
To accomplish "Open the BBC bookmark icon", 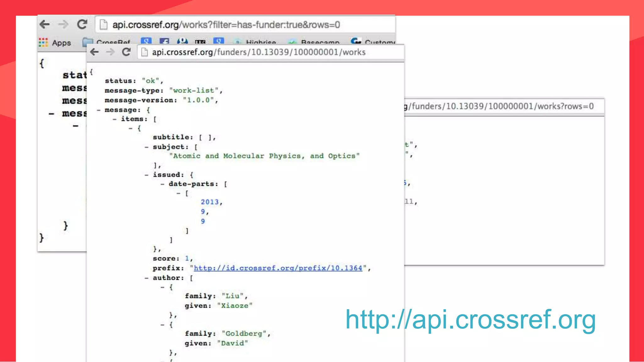I will (200, 42).
